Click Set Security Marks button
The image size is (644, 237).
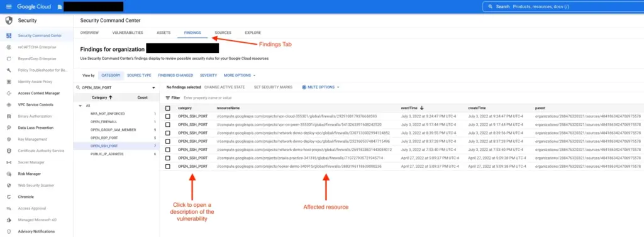pyautogui.click(x=273, y=87)
